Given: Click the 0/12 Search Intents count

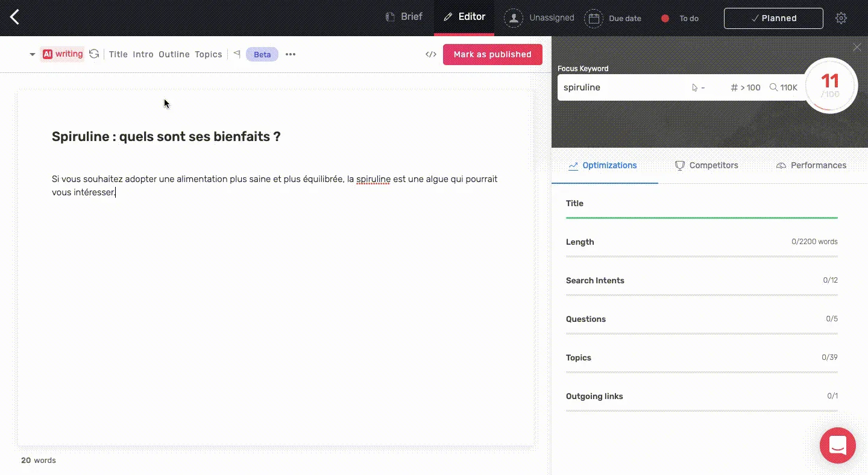Looking at the screenshot, I should click(830, 280).
